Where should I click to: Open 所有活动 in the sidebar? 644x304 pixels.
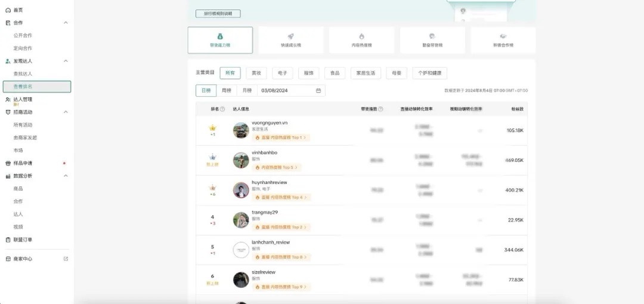23,125
